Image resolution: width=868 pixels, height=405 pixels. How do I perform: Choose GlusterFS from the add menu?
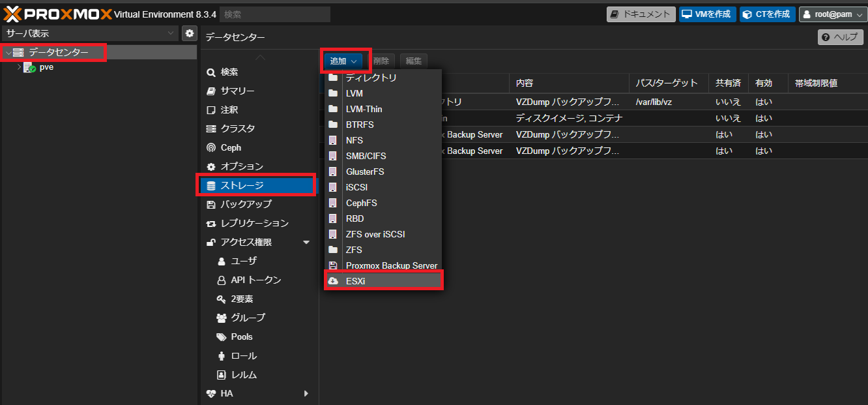383,172
